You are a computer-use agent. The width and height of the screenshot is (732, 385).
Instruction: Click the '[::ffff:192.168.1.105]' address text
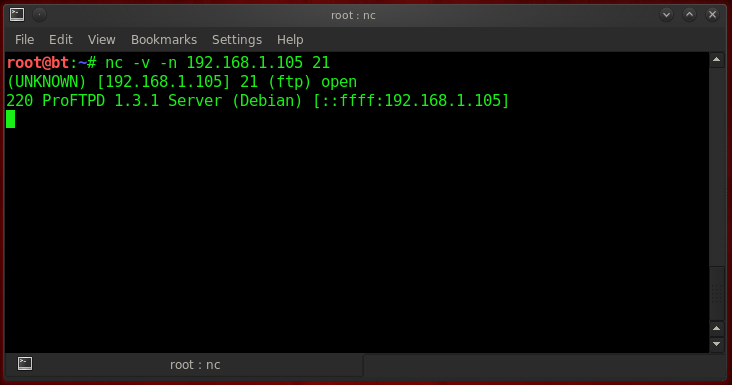[411, 101]
